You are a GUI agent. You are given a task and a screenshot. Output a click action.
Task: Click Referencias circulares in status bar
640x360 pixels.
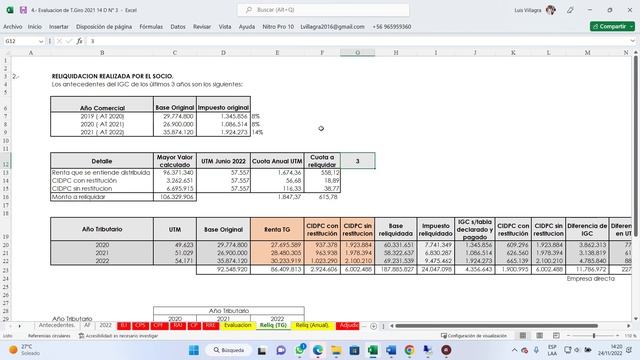point(49,336)
